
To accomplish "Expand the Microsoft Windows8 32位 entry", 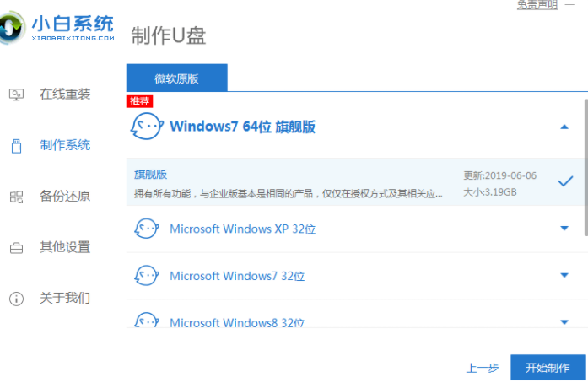I will click(564, 322).
